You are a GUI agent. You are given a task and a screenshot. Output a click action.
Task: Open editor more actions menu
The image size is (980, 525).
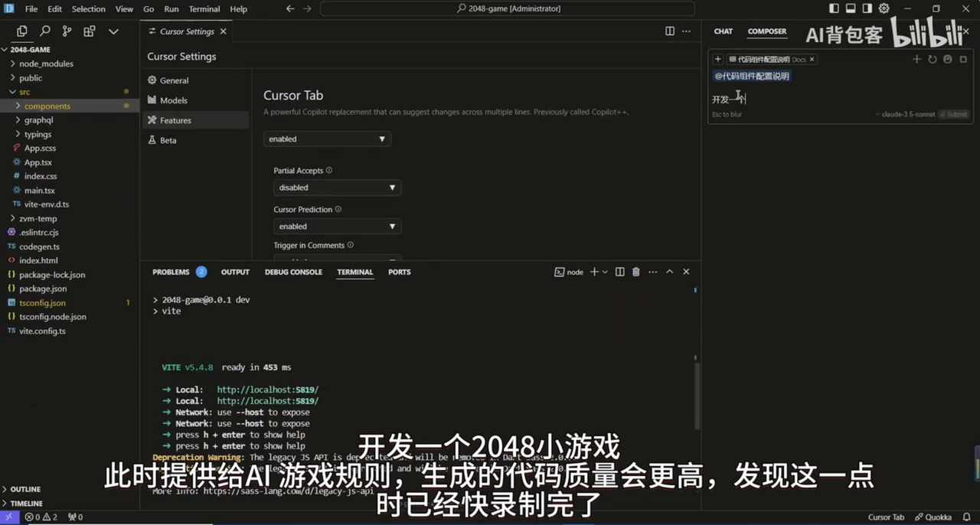pyautogui.click(x=687, y=31)
